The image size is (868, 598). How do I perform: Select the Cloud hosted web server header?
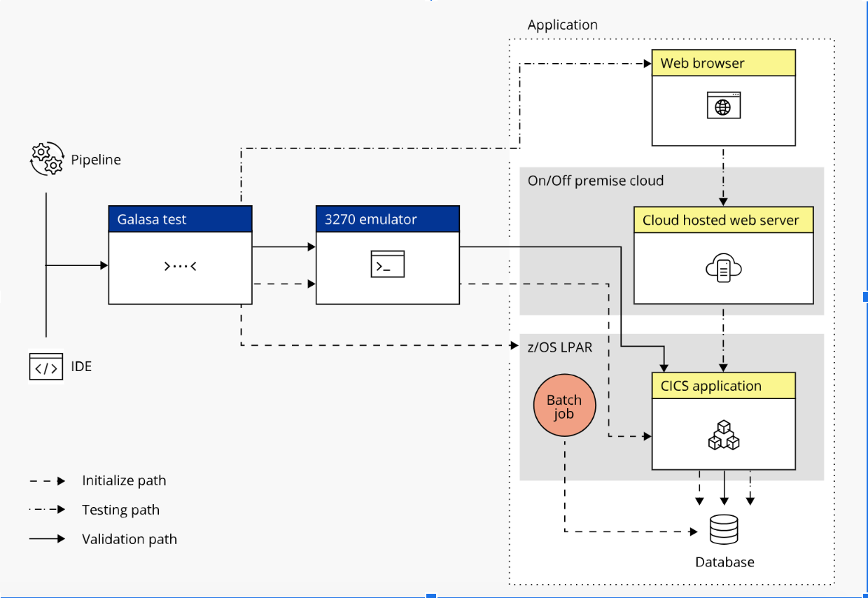[723, 220]
